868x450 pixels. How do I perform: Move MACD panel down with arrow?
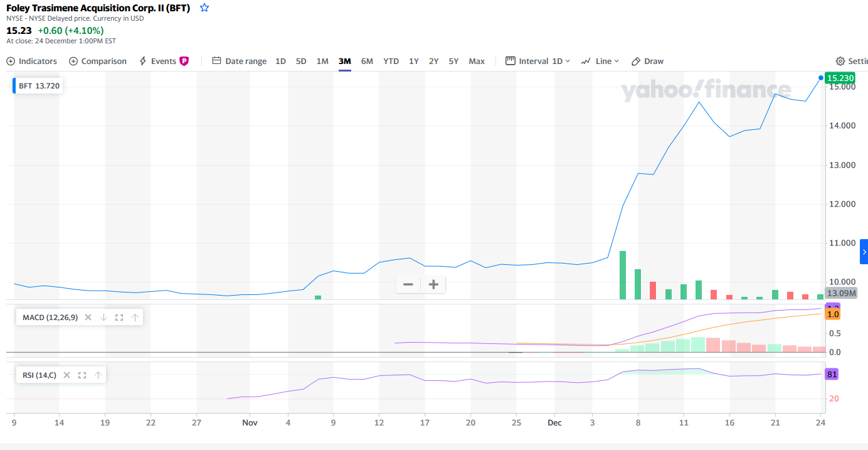coord(103,318)
